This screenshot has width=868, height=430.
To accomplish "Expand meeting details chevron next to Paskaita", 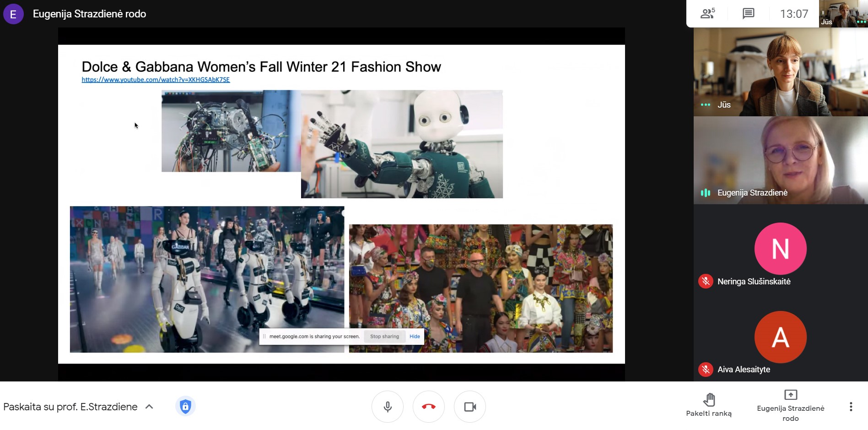I will pos(149,407).
